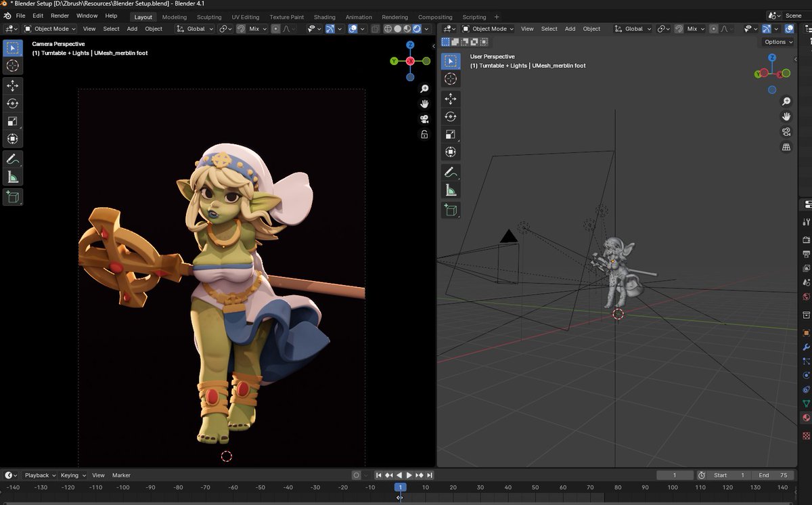Select the Scale tool in left viewport
The width and height of the screenshot is (812, 505).
tap(12, 121)
